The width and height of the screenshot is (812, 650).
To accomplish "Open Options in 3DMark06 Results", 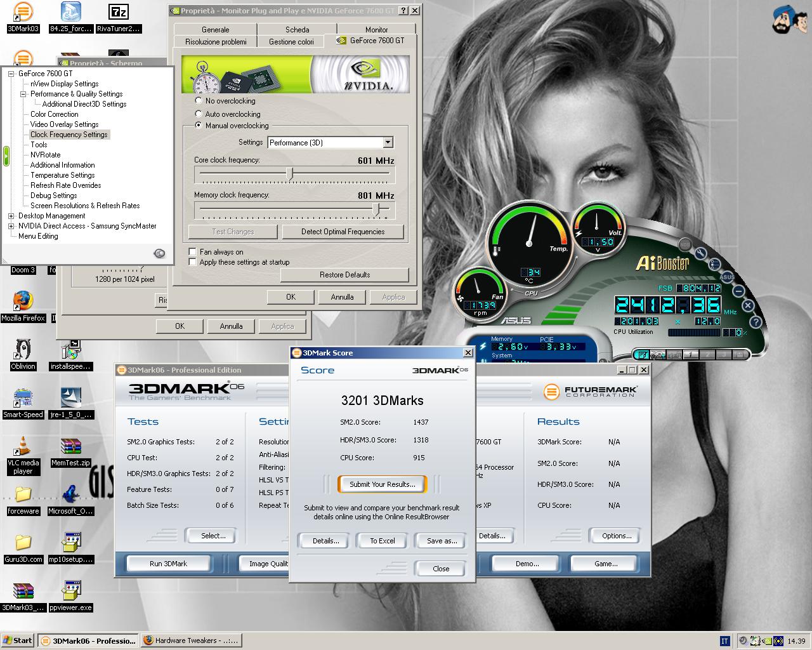I will click(617, 536).
